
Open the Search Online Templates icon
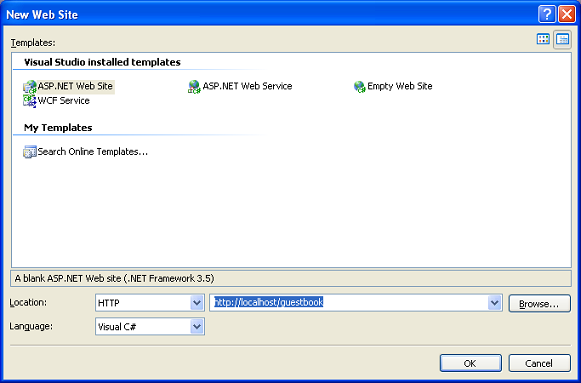click(x=30, y=152)
